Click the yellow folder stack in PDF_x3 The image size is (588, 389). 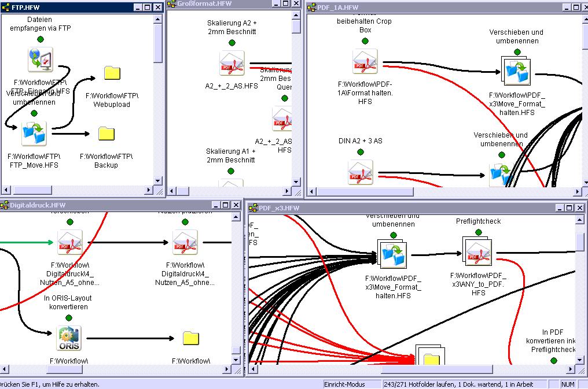click(430, 355)
